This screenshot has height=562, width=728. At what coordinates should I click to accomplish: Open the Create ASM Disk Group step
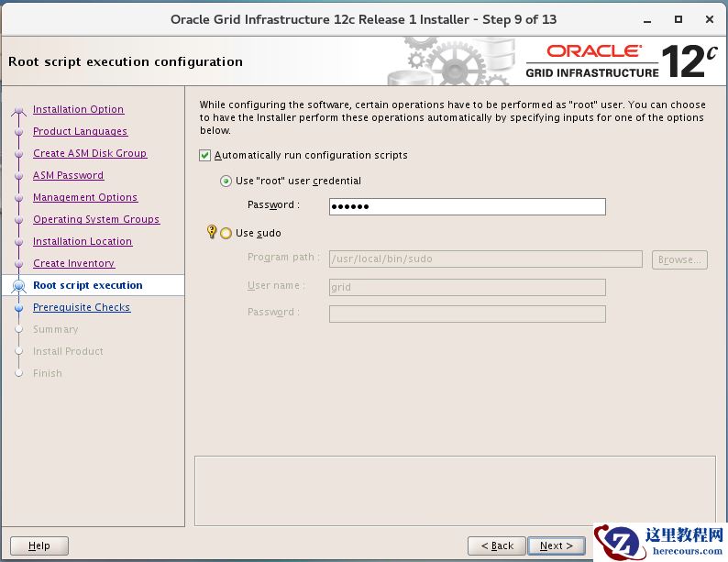(90, 153)
